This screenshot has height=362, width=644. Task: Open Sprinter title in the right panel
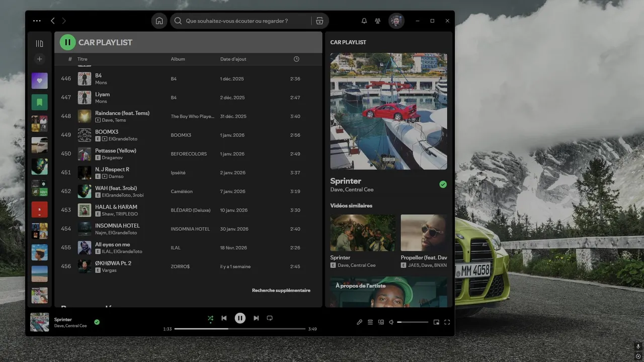(x=346, y=181)
